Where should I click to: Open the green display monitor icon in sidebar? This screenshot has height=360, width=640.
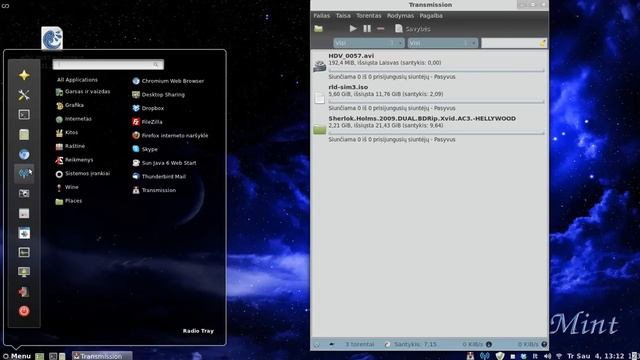pyautogui.click(x=24, y=272)
